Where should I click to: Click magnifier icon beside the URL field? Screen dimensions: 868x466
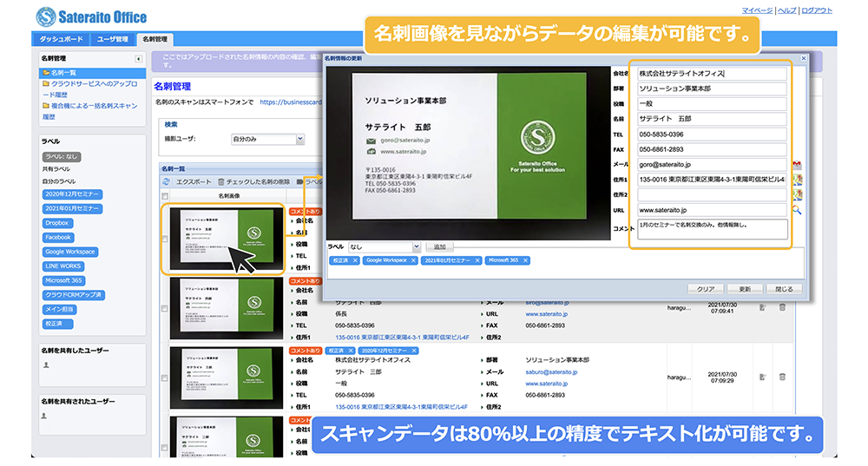point(797,210)
